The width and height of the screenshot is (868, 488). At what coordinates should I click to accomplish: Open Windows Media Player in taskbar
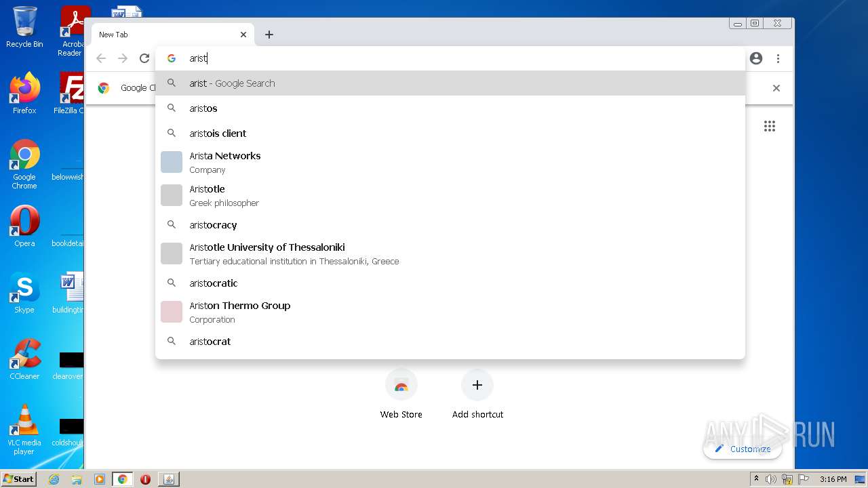pos(100,479)
